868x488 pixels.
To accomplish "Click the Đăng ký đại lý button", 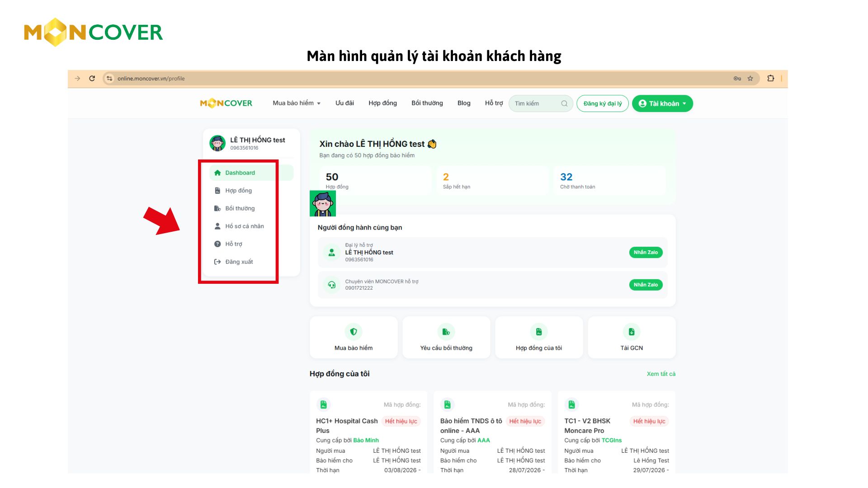I will pyautogui.click(x=603, y=103).
